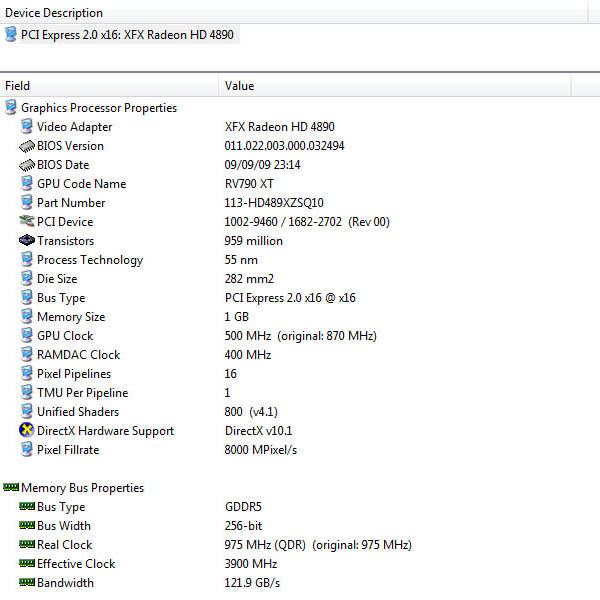Click the icon beside Memory Size
This screenshot has height=600, width=600.
click(26, 317)
